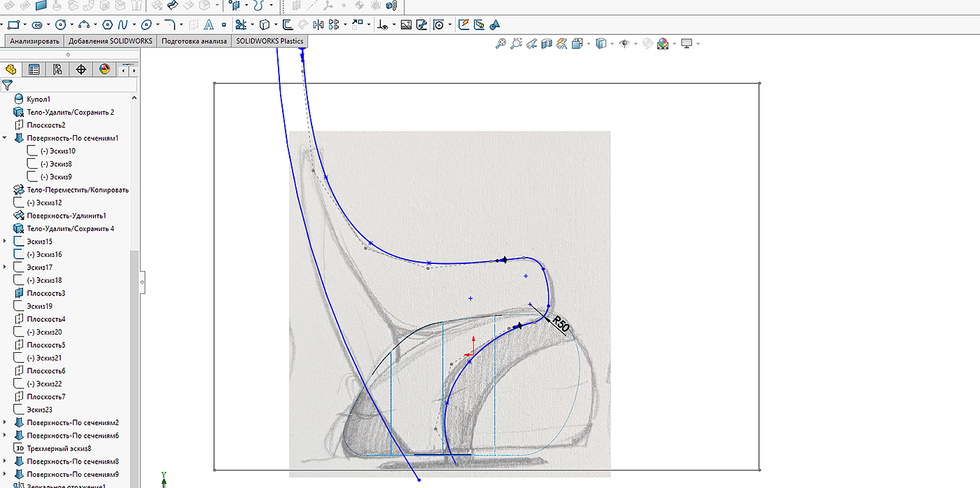Open the hide/show items eye dropdown
Image resolution: width=980 pixels, height=488 pixels.
pyautogui.click(x=636, y=44)
